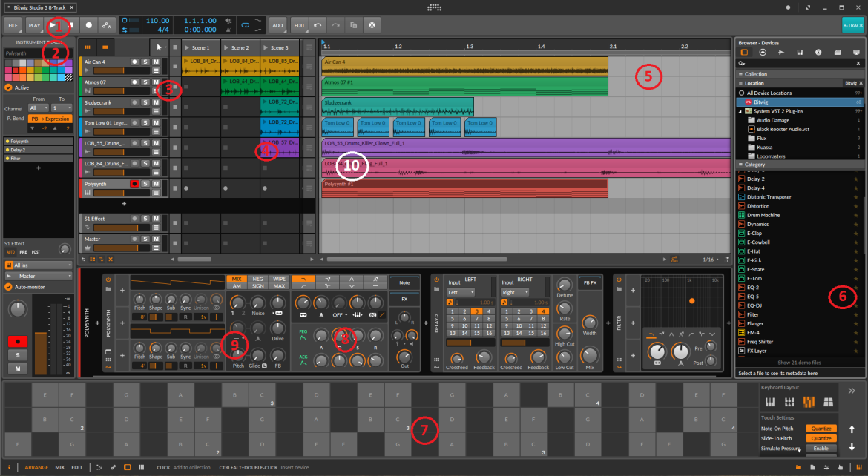Image resolution: width=868 pixels, height=476 pixels.
Task: Solo the Air Can 4 track
Action: pos(145,62)
